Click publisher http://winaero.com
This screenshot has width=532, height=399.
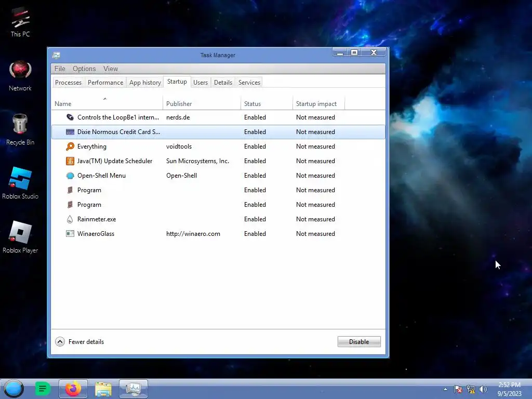coord(193,234)
